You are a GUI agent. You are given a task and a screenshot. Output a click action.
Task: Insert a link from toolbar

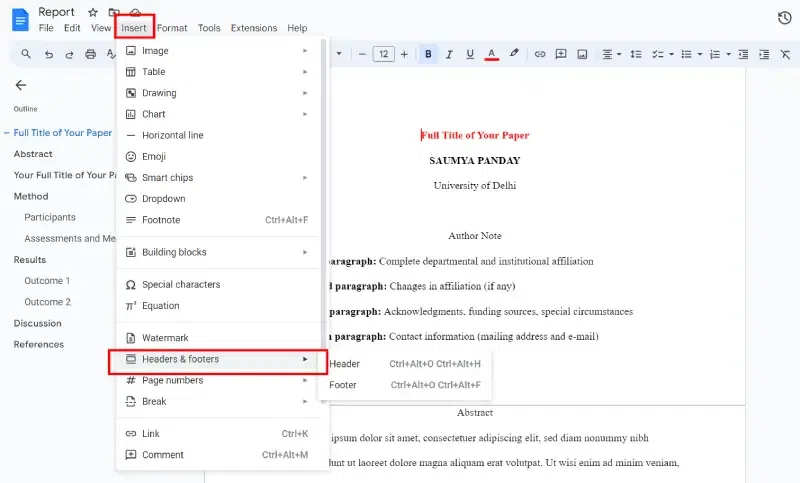tap(540, 54)
